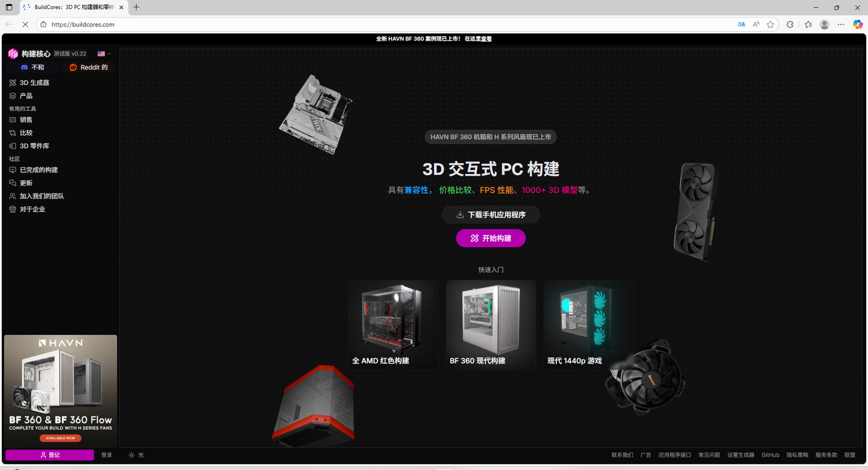
Task: Open the 应用程序接口 footer link
Action: click(x=675, y=455)
